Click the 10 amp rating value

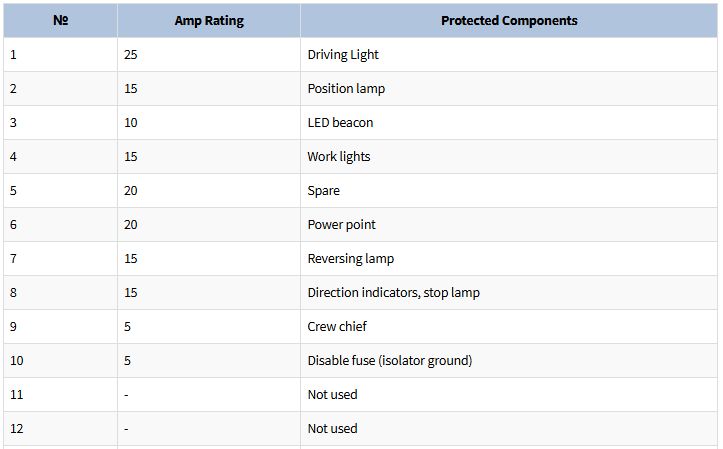coord(131,123)
